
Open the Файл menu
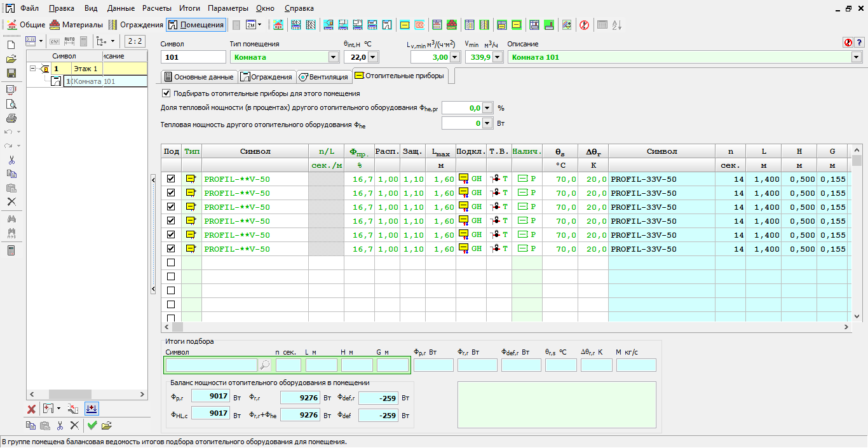point(29,8)
